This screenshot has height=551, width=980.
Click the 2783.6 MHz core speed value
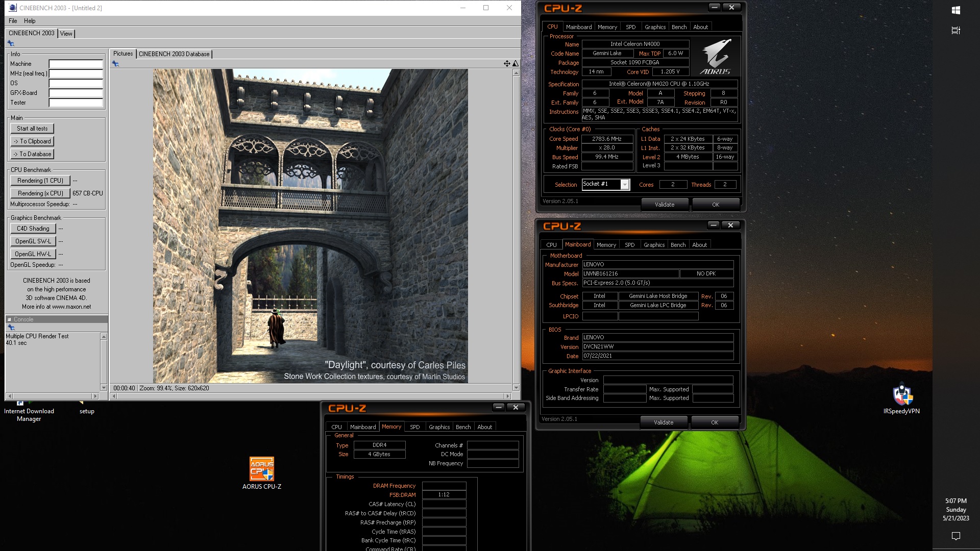click(x=607, y=139)
